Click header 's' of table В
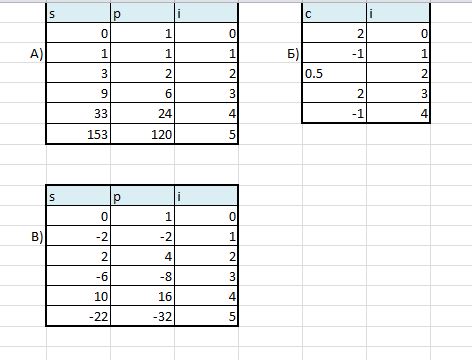Image resolution: width=472 pixels, height=360 pixels. click(x=78, y=196)
